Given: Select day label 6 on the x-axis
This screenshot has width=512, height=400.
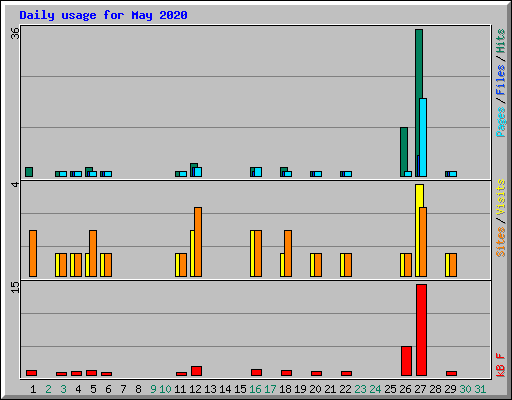Looking at the screenshot, I should click(108, 389).
